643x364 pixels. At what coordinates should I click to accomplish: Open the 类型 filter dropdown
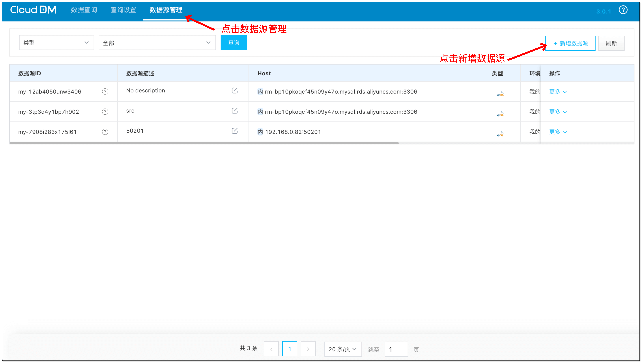click(x=56, y=42)
